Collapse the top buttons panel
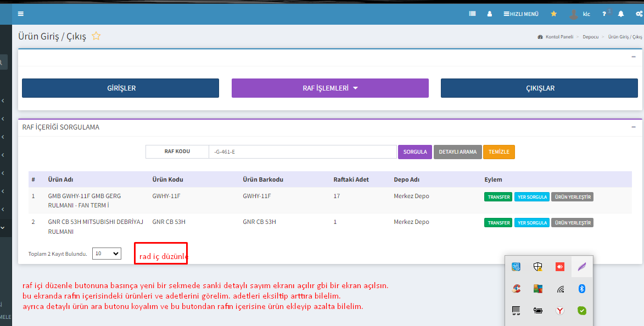 click(633, 57)
